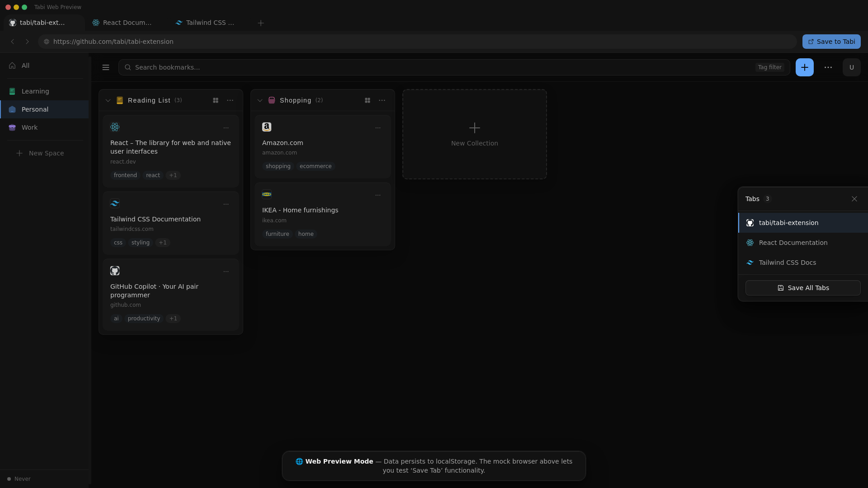Select All in the sidebar
Screen dimensions: 868x488
coord(44,66)
